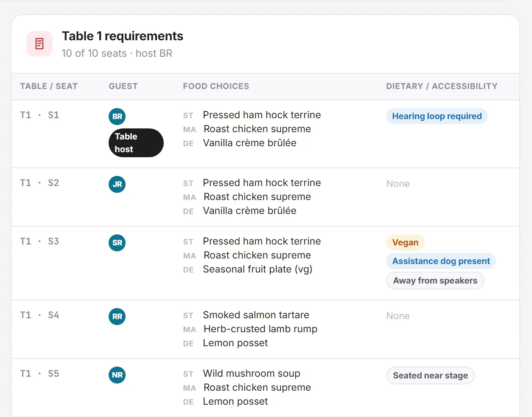Select the NR guest avatar
The width and height of the screenshot is (532, 417).
(x=117, y=375)
